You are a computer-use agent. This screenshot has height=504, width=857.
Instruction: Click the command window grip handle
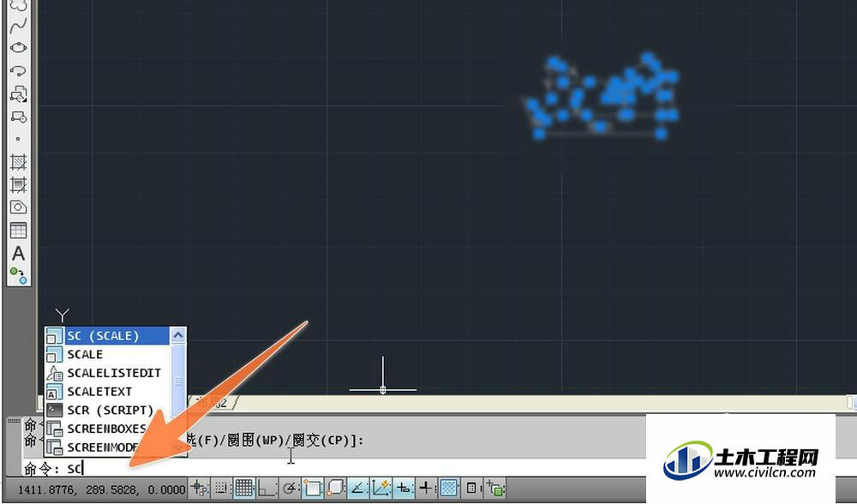point(13,420)
